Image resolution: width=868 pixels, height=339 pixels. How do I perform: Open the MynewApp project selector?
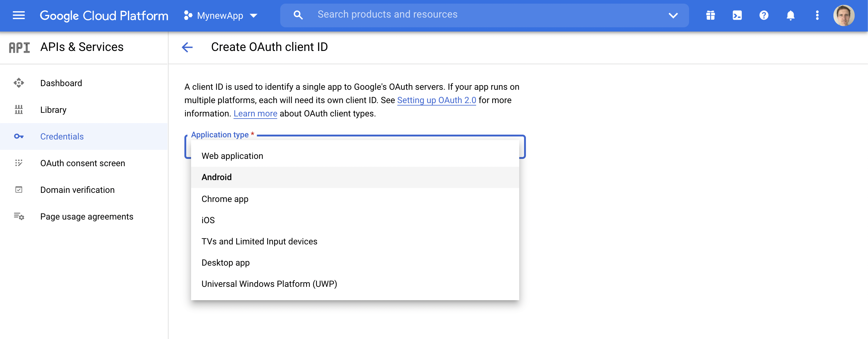(x=221, y=15)
